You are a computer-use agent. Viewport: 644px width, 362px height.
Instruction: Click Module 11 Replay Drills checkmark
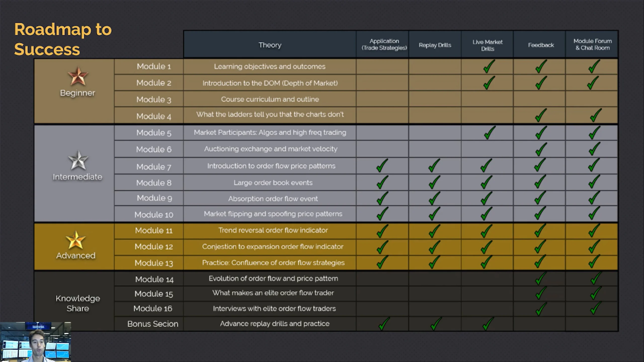[x=434, y=231]
